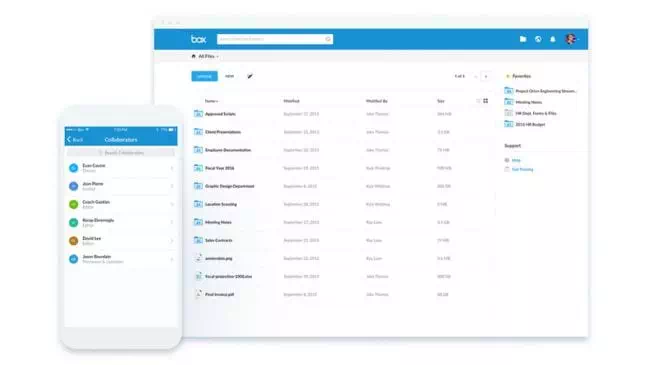The width and height of the screenshot is (650, 365).
Task: Sort files by the Size column header
Action: point(441,101)
